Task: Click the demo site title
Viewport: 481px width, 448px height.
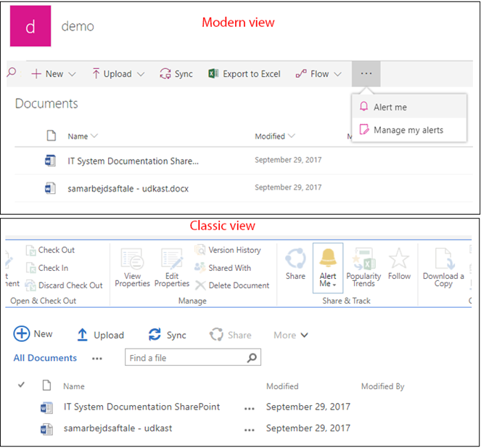Action: pyautogui.click(x=78, y=26)
